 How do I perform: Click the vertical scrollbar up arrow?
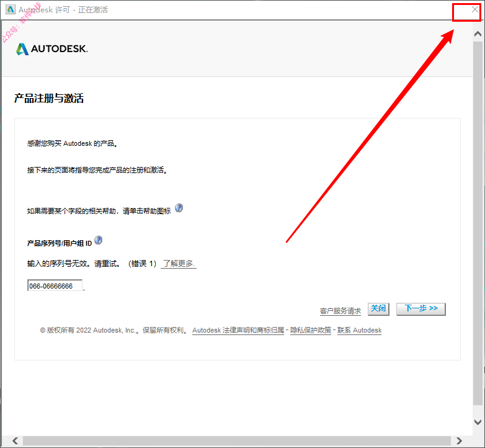[478, 34]
